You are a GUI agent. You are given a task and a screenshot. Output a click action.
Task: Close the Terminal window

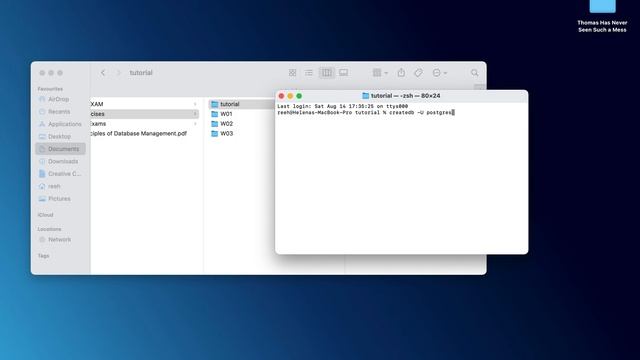(281, 96)
